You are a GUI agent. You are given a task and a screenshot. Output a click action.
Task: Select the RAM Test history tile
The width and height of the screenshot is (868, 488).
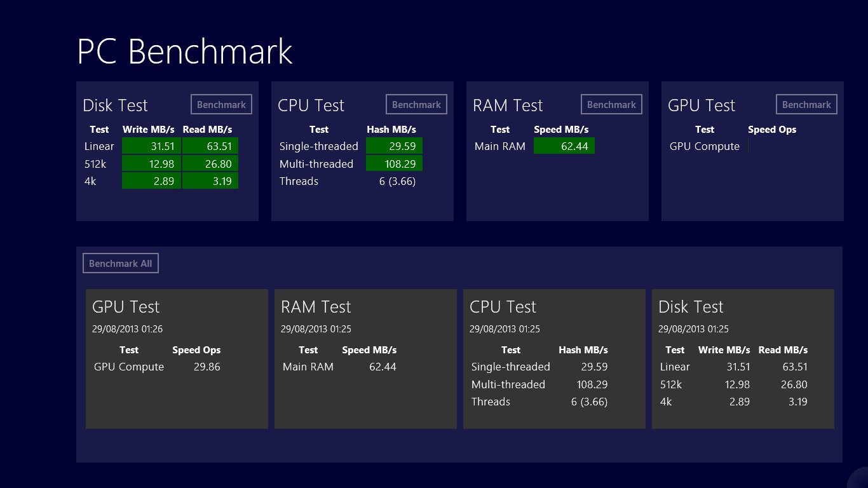click(x=365, y=359)
